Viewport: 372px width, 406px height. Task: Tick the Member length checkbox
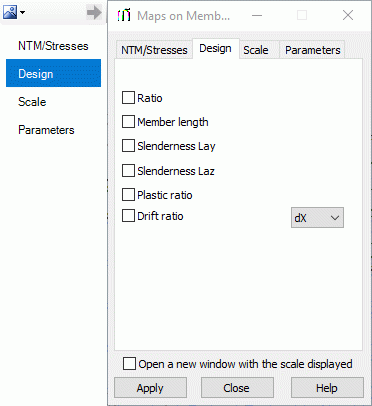[128, 122]
